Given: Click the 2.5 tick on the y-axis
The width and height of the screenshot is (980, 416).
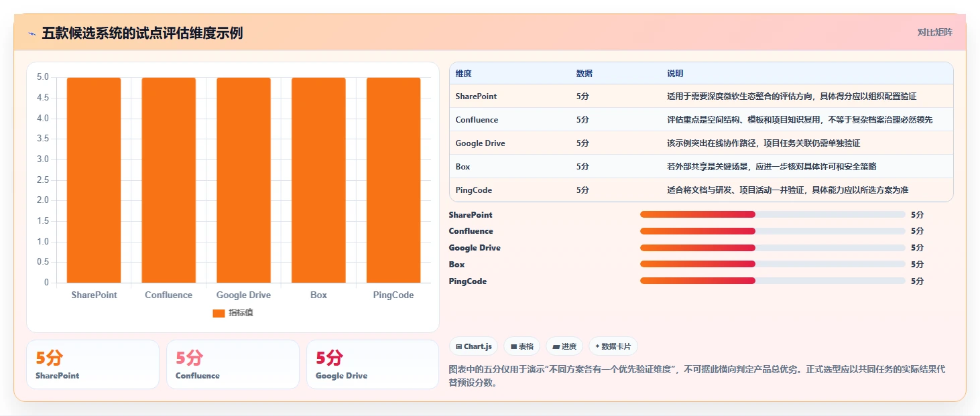Looking at the screenshot, I should click(43, 180).
